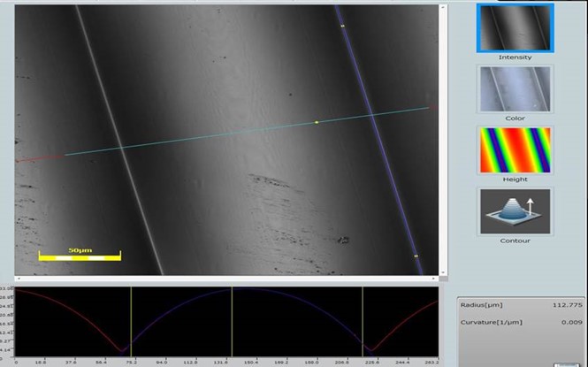Open the rainbow Height map view
The height and width of the screenshot is (367, 588).
(515, 149)
